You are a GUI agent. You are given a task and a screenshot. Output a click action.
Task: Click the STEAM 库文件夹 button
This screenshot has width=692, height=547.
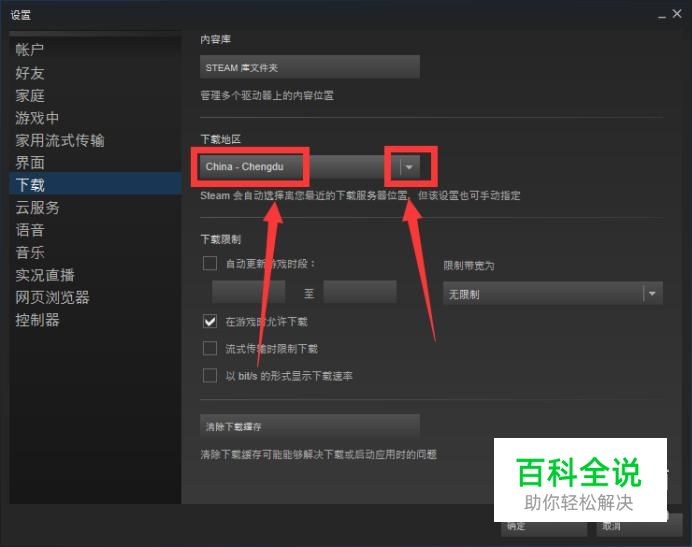(310, 67)
